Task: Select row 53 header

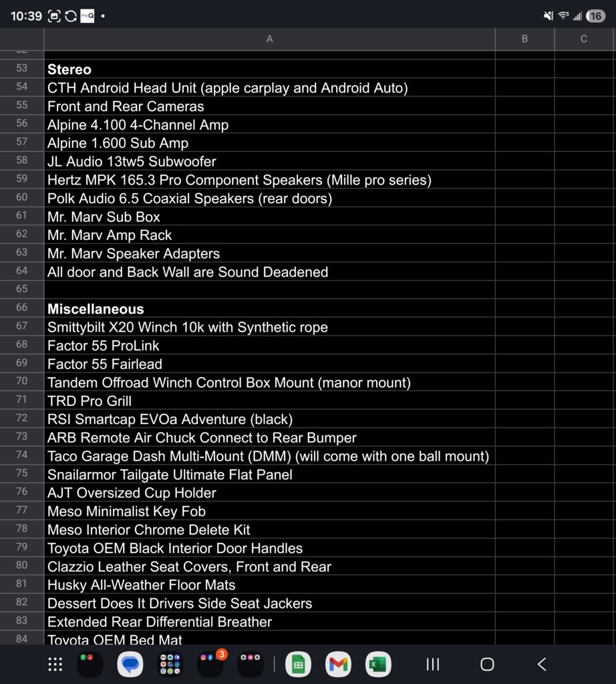Action: coord(22,68)
